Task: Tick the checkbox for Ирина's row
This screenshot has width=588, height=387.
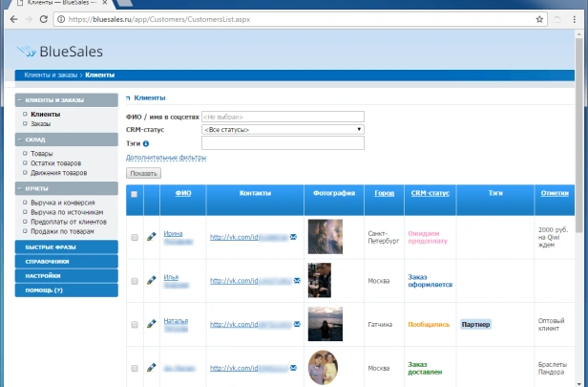Action: click(135, 237)
